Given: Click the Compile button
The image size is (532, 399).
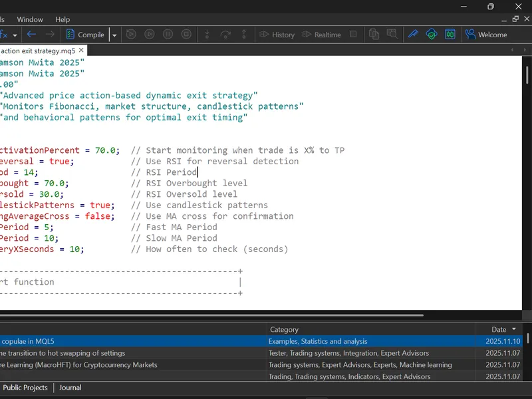Looking at the screenshot, I should (85, 35).
